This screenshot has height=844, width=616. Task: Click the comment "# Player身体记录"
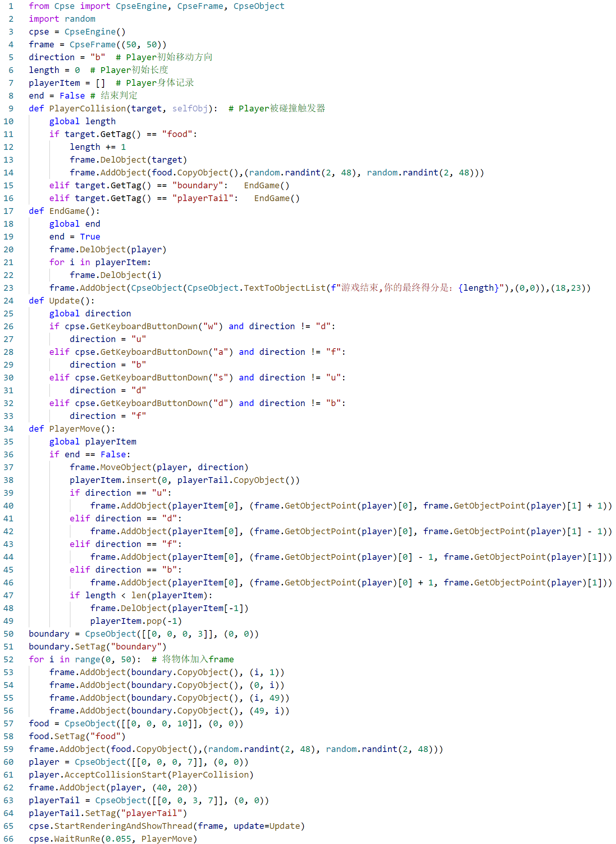(x=155, y=83)
